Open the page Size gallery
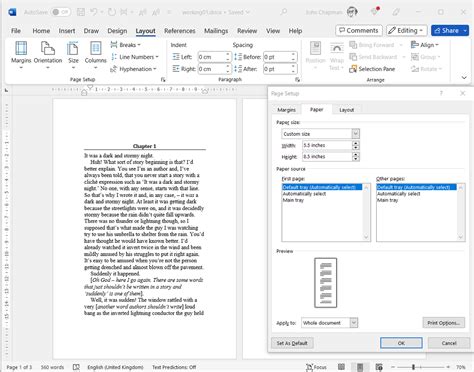This screenshot has height=372, width=474. click(73, 55)
